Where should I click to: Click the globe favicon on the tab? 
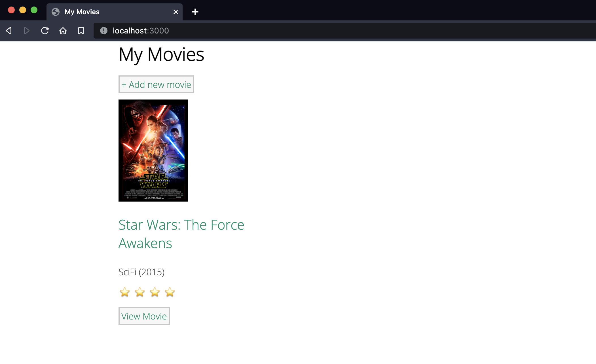(x=56, y=12)
